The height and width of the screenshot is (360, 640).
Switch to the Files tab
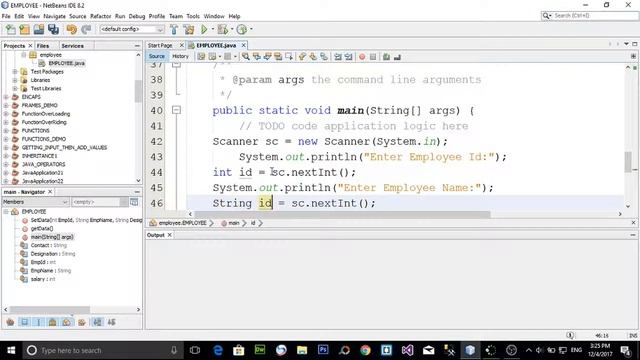coord(43,46)
